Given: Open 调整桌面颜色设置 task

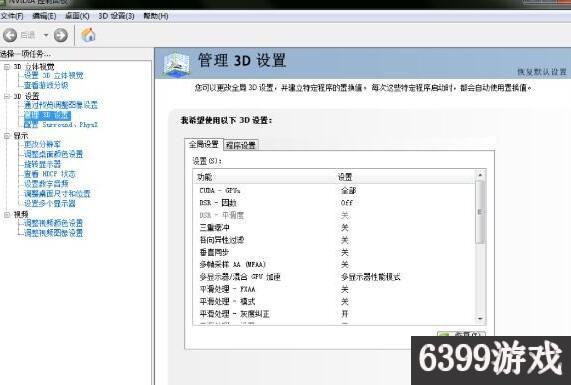Looking at the screenshot, I should coord(54,154).
